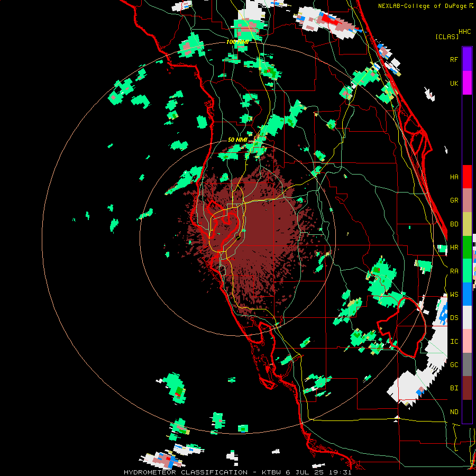Viewport: 476px width, 476px height.
Task: Click the 'RF' legend label
Action: (x=454, y=59)
